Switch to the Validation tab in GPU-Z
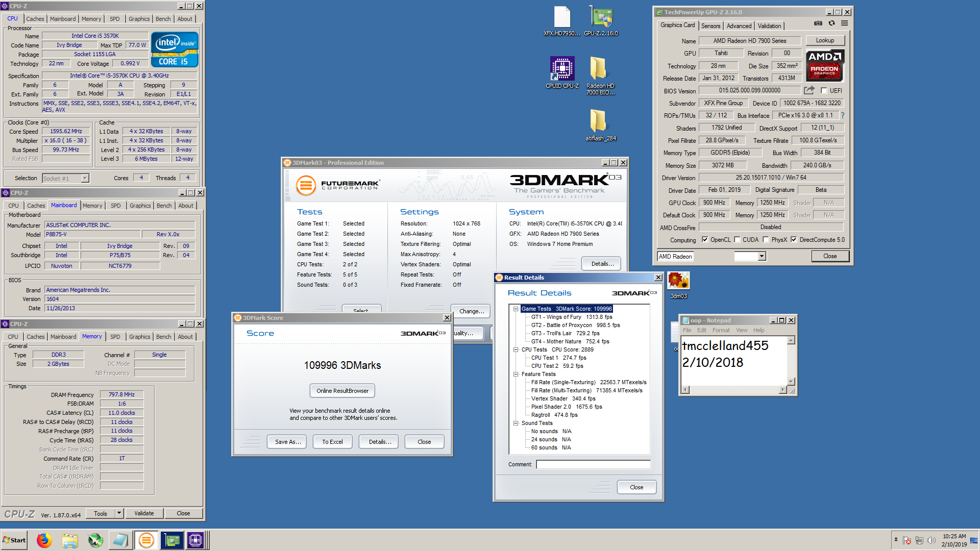The image size is (980, 551). (x=769, y=26)
